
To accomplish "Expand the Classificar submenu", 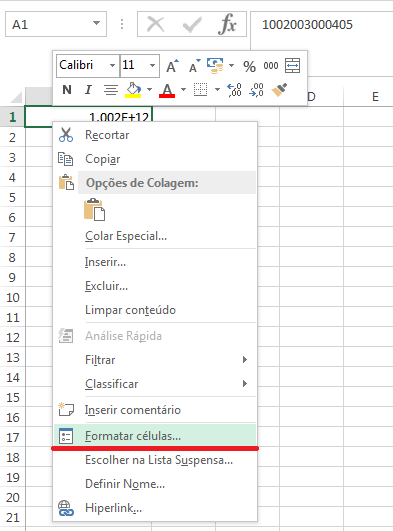I will click(x=245, y=383).
